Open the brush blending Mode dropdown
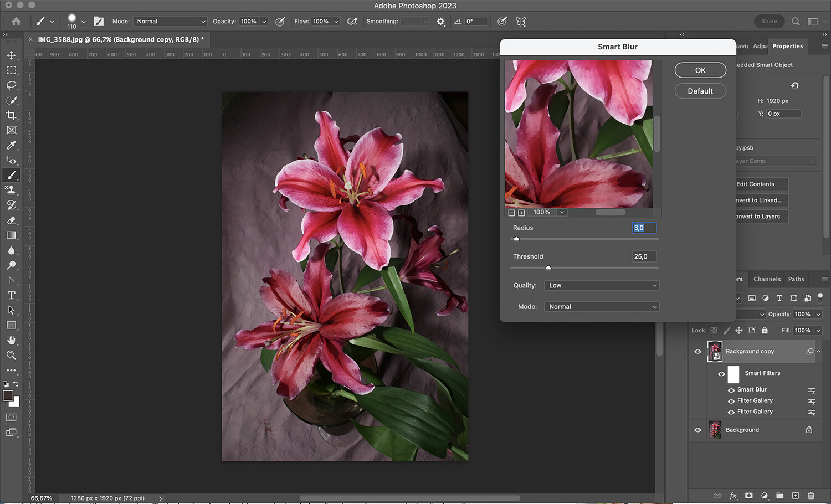The height and width of the screenshot is (504, 831). (170, 21)
